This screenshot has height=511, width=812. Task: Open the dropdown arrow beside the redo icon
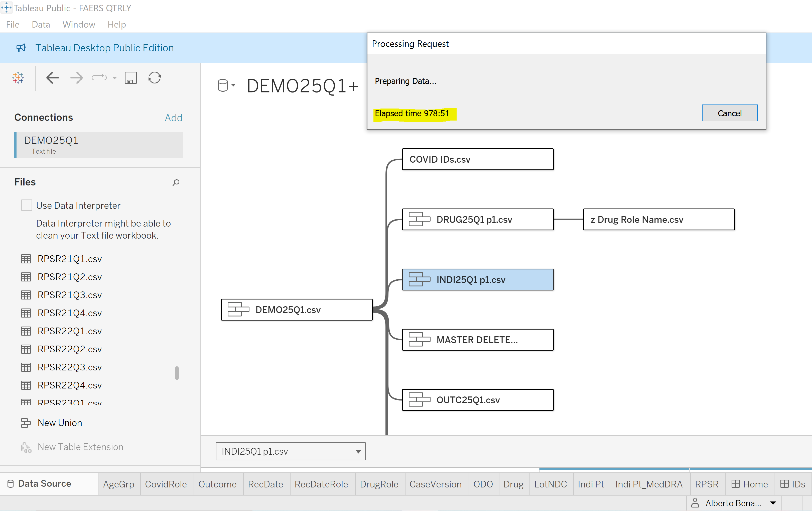115,78
